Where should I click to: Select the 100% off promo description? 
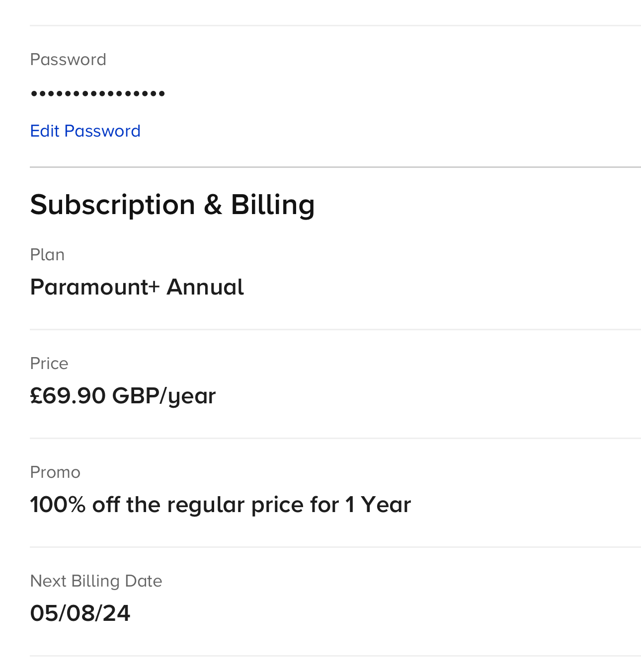(220, 505)
